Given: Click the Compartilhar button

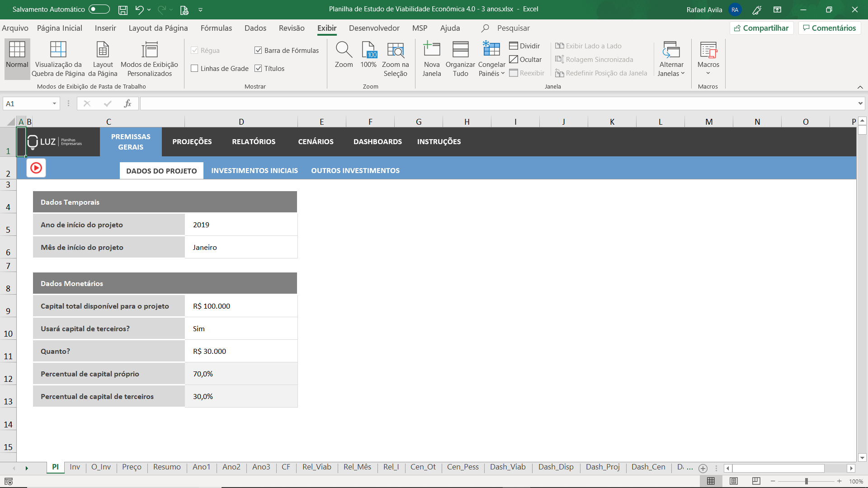Looking at the screenshot, I should [x=761, y=28].
